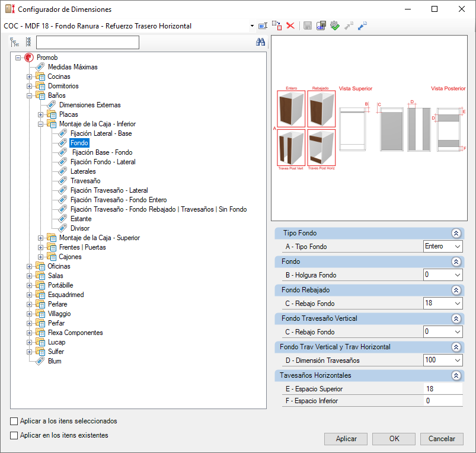Screen dimensions: 476x453
Task: Select the Flexa Componentes tree item
Action: (75, 333)
